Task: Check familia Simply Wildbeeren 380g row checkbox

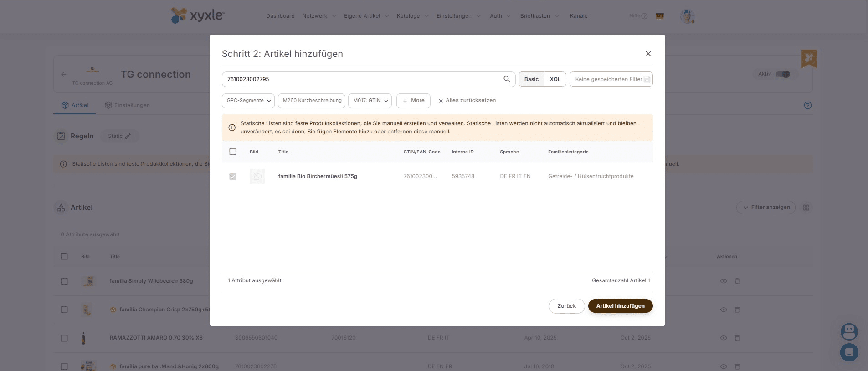Action: (x=64, y=281)
